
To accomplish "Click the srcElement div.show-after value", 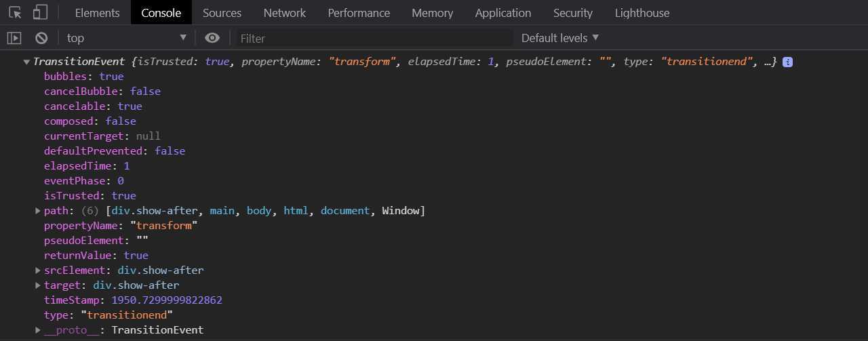I will click(161, 270).
